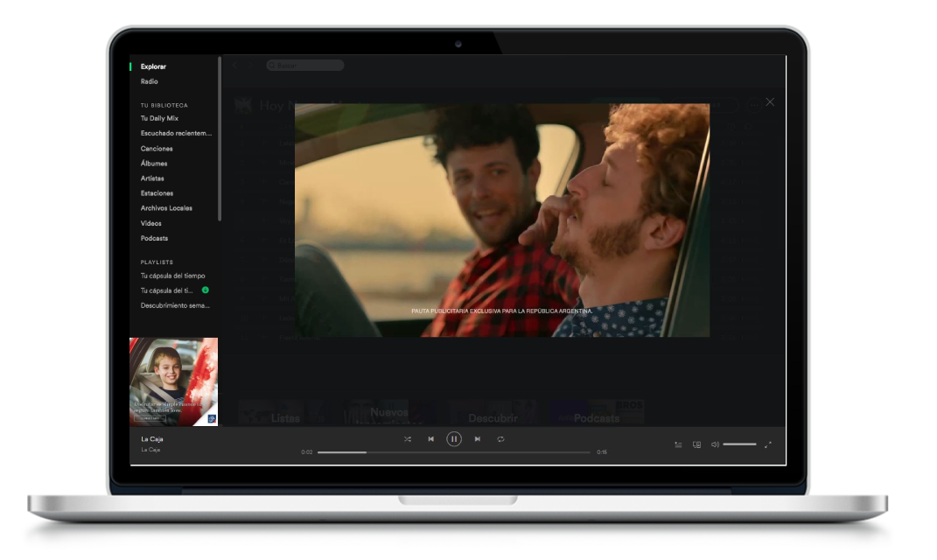This screenshot has height=560, width=937.
Task: Click the ad artwork with the boy
Action: [x=174, y=381]
